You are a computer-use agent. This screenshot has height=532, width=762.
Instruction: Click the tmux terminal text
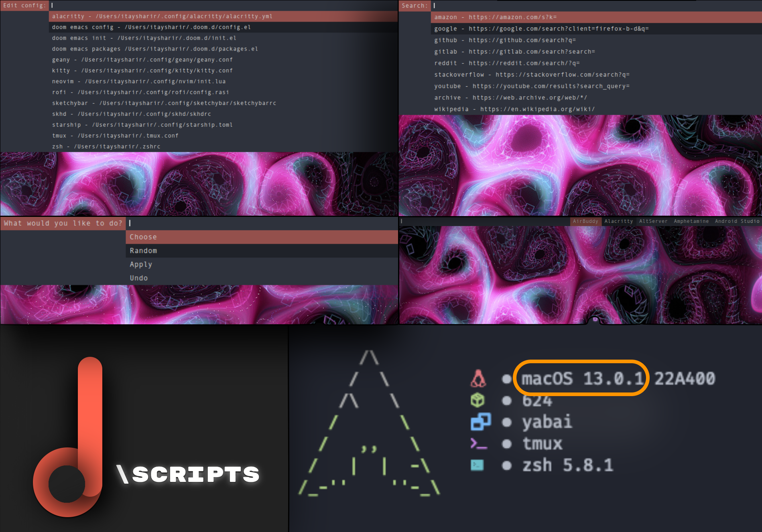[x=542, y=444]
